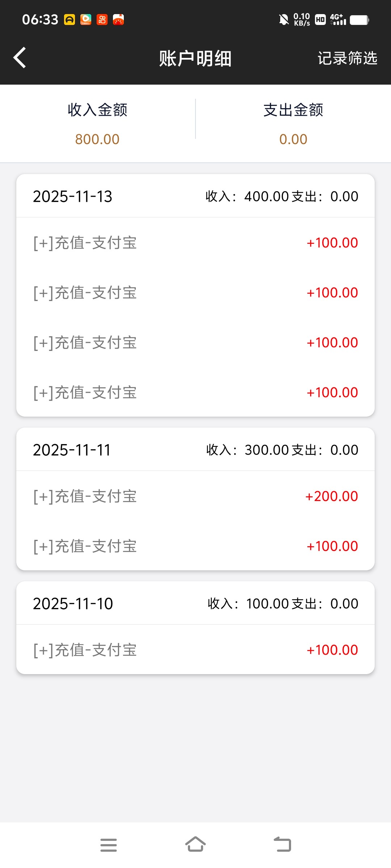Tap the 2025-11-10 date group header
391x868 pixels.
tap(195, 604)
